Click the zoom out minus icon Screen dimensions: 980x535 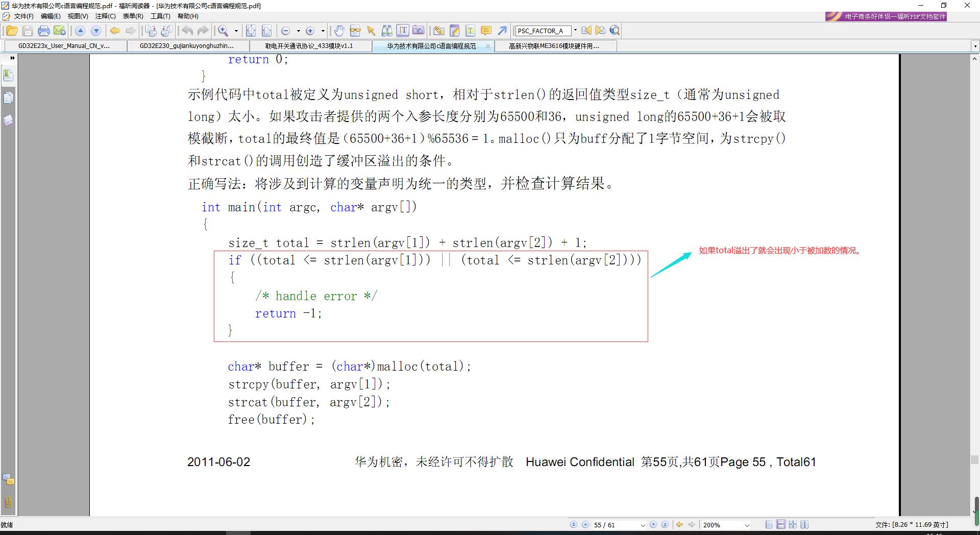[x=285, y=31]
